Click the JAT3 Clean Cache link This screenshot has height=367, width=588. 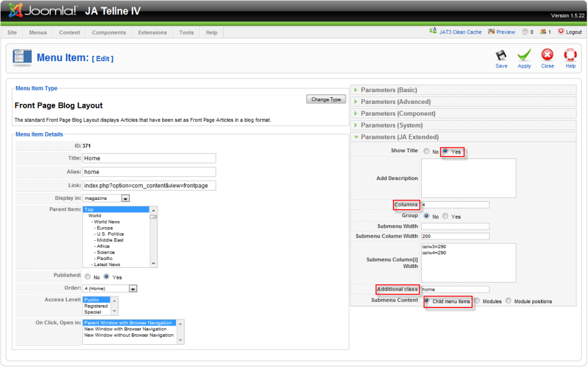460,32
